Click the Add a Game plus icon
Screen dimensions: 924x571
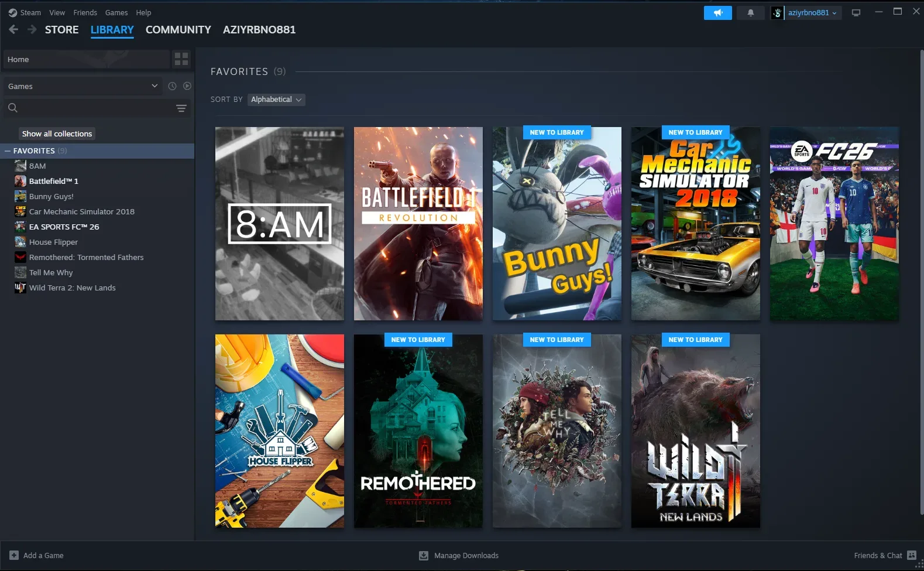[x=14, y=555]
